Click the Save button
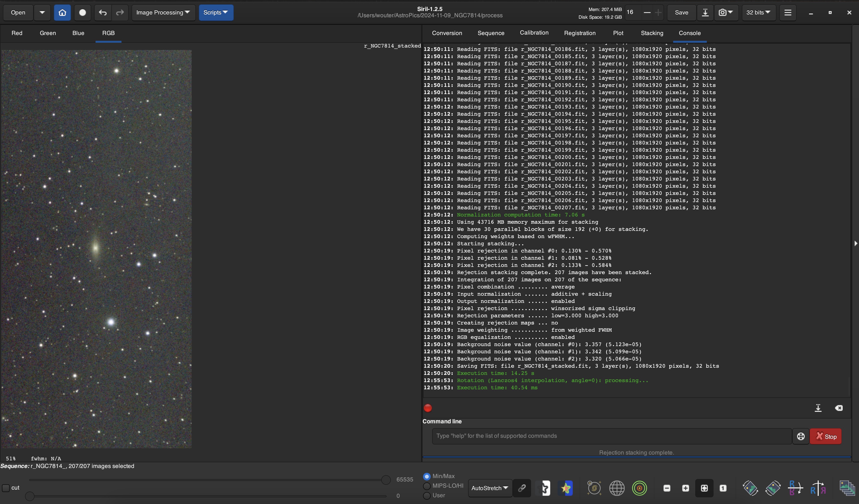The width and height of the screenshot is (859, 504). click(x=681, y=13)
